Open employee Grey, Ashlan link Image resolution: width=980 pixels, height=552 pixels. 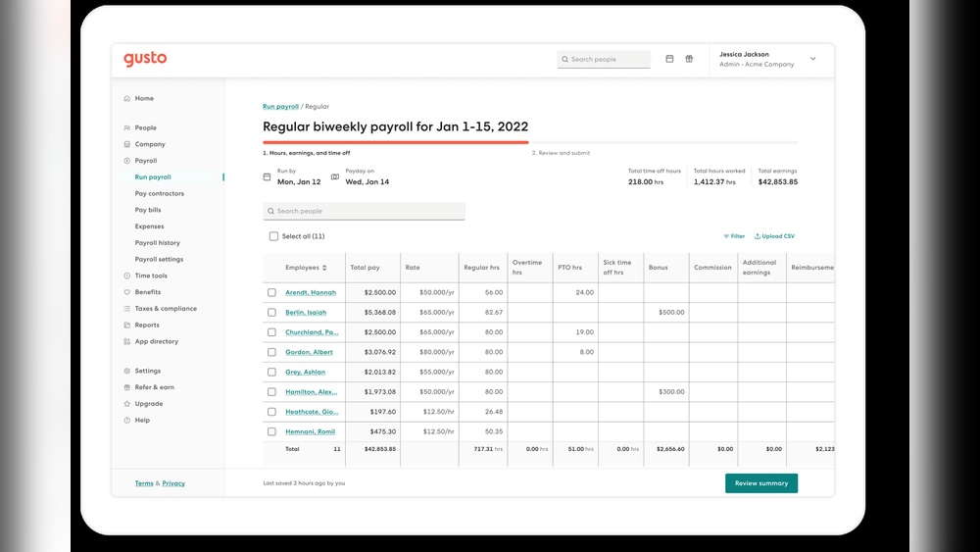tap(305, 372)
